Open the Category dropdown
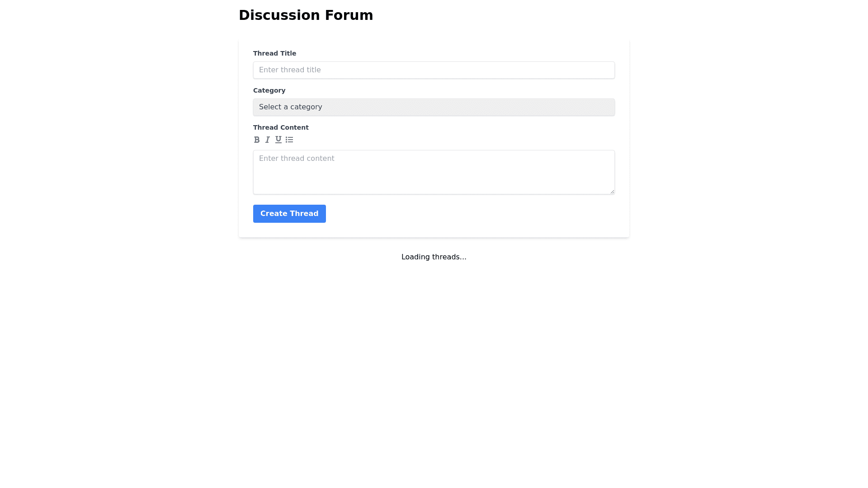The height and width of the screenshot is (488, 868). [x=434, y=107]
